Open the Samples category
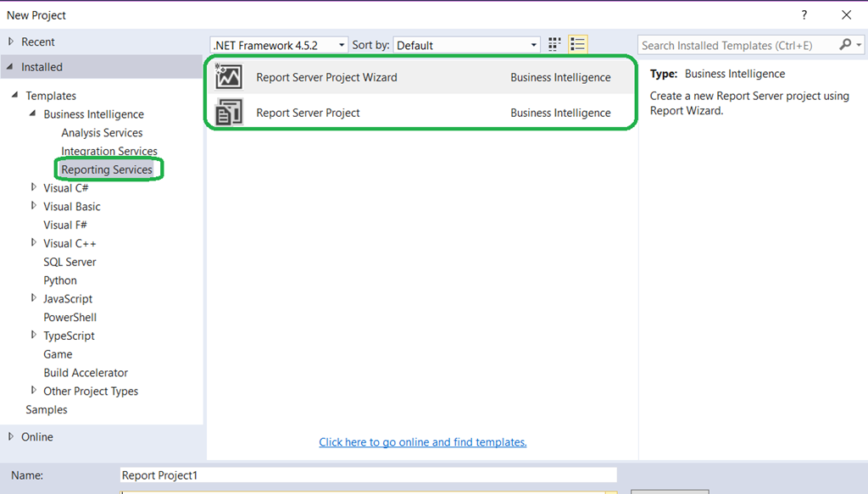Screen dimensions: 868x494 tap(47, 410)
